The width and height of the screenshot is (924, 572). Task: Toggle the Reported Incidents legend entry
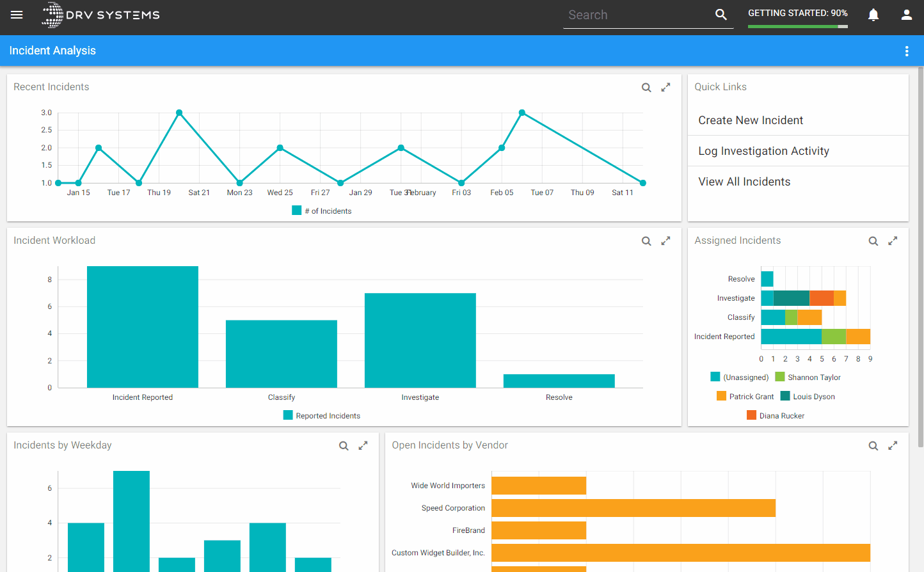click(322, 415)
